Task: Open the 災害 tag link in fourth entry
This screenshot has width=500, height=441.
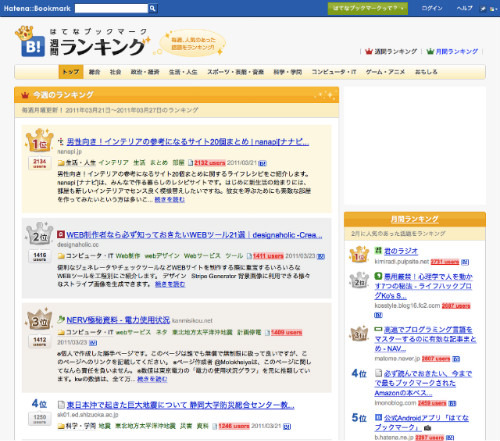Action: pyautogui.click(x=186, y=426)
